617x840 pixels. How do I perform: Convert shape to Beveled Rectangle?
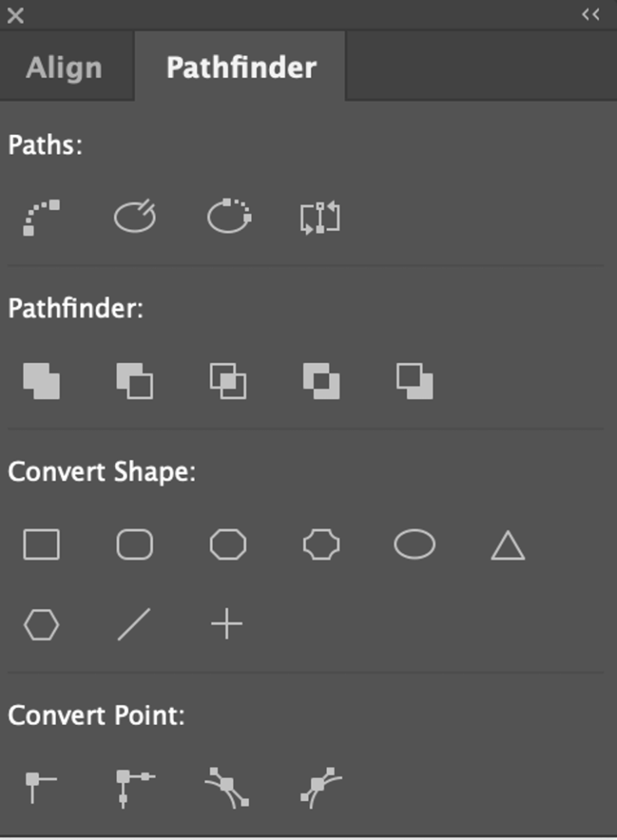point(227,544)
